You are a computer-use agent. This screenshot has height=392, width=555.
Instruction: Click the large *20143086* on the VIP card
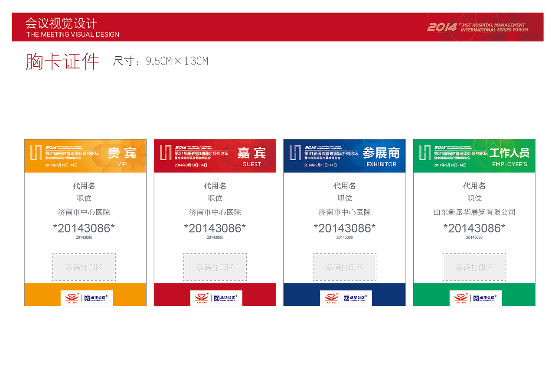pos(84,228)
